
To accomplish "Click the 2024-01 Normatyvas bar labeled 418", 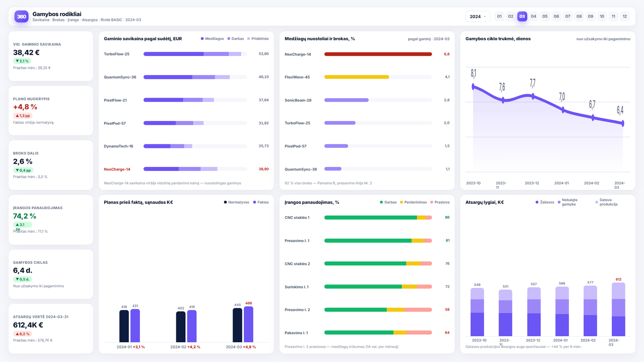I will tap(124, 326).
